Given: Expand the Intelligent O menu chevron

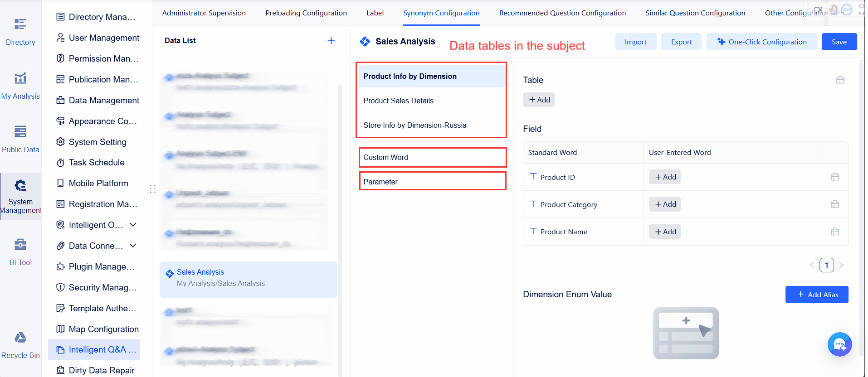Looking at the screenshot, I should tap(132, 224).
